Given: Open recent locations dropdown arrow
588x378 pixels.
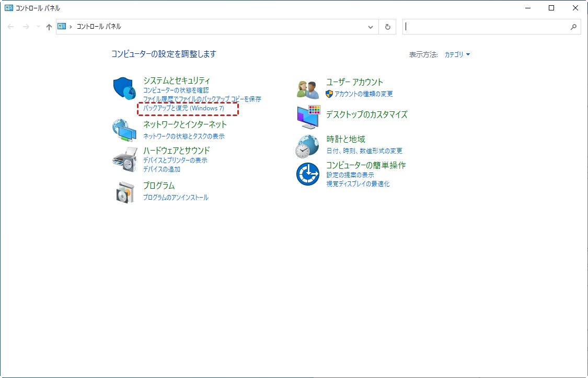Looking at the screenshot, I should point(38,27).
